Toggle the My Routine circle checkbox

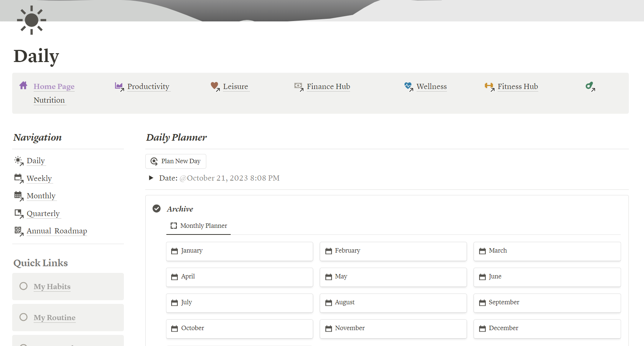[24, 317]
